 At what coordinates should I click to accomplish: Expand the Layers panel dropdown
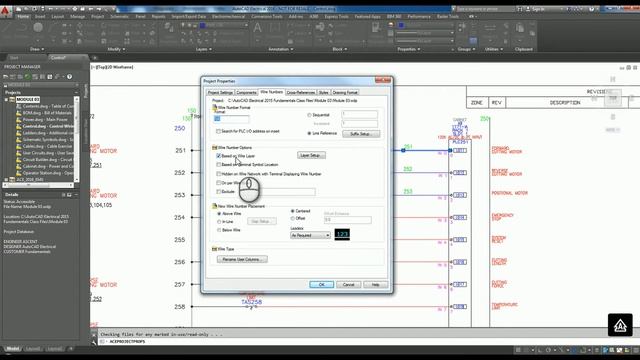(x=204, y=49)
